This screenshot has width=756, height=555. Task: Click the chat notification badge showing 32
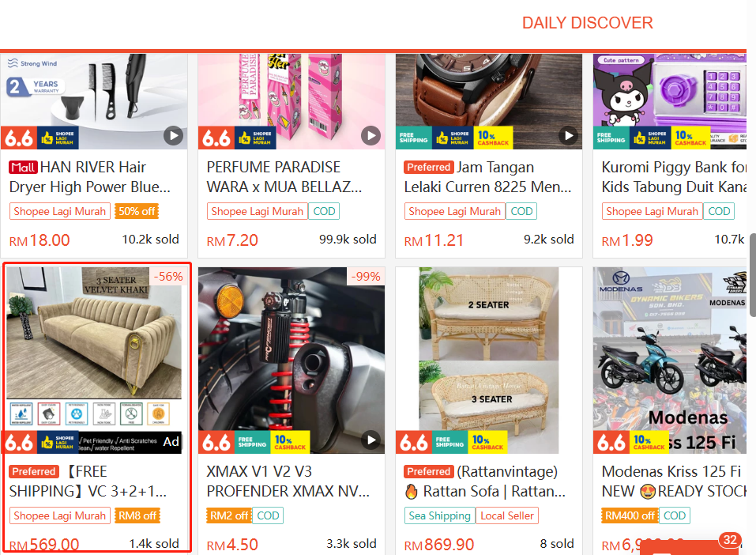[x=730, y=540]
